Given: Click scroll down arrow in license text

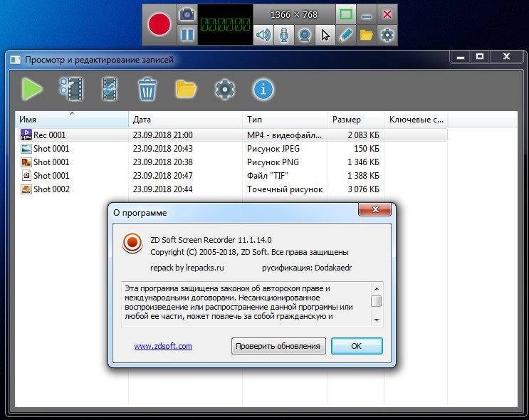Looking at the screenshot, I should pyautogui.click(x=377, y=320).
